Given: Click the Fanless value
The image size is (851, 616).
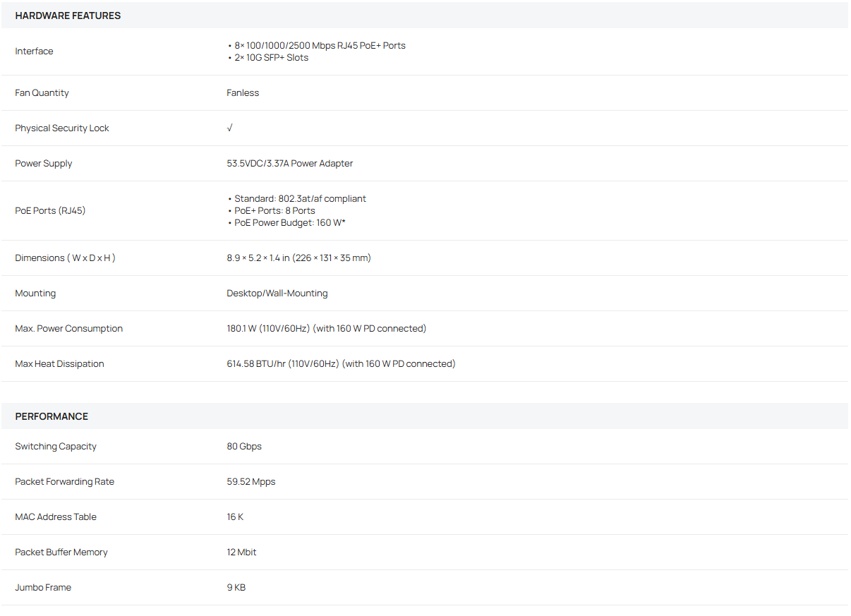Looking at the screenshot, I should [x=243, y=92].
